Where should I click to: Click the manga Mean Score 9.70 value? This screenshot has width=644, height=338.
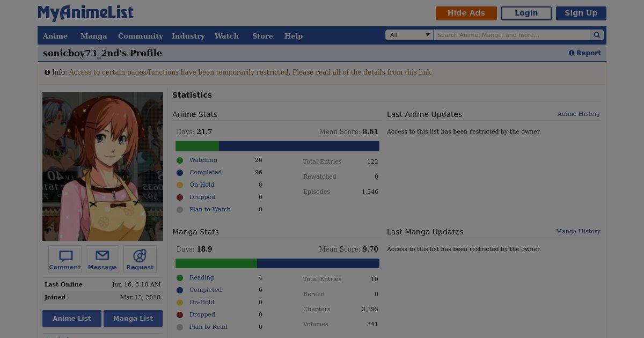click(x=370, y=249)
